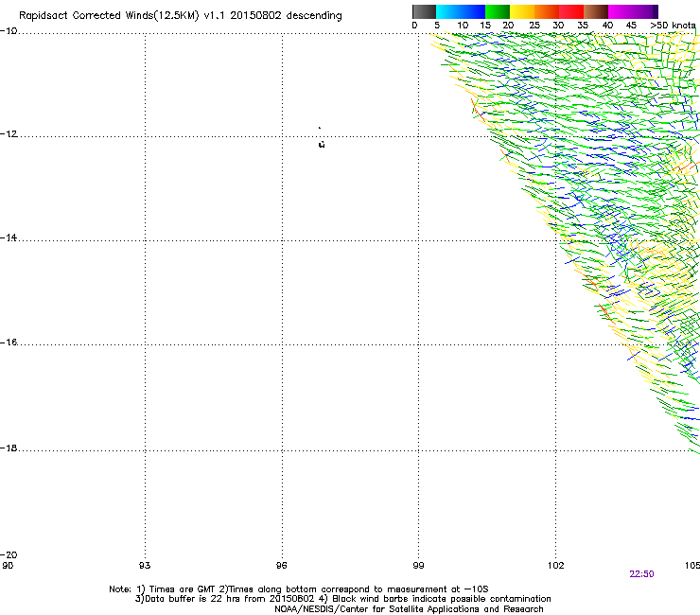Click the purple swath time '22:50'

(641, 574)
